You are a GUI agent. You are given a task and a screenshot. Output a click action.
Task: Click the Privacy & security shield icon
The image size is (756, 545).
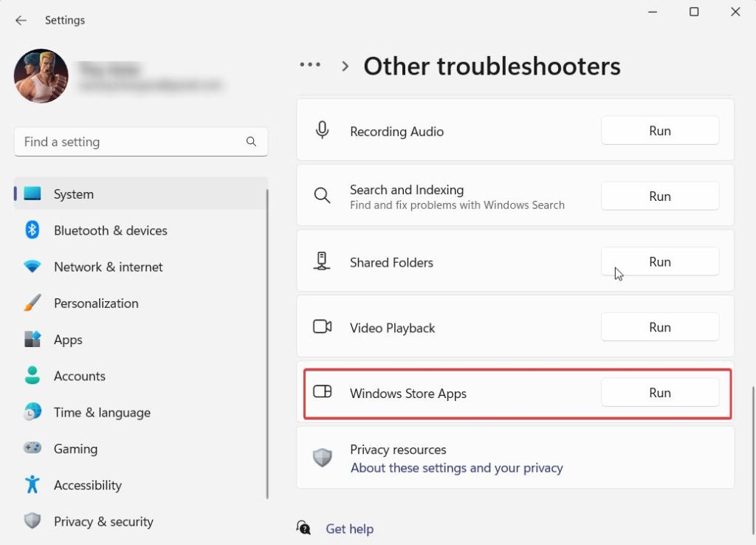click(32, 521)
